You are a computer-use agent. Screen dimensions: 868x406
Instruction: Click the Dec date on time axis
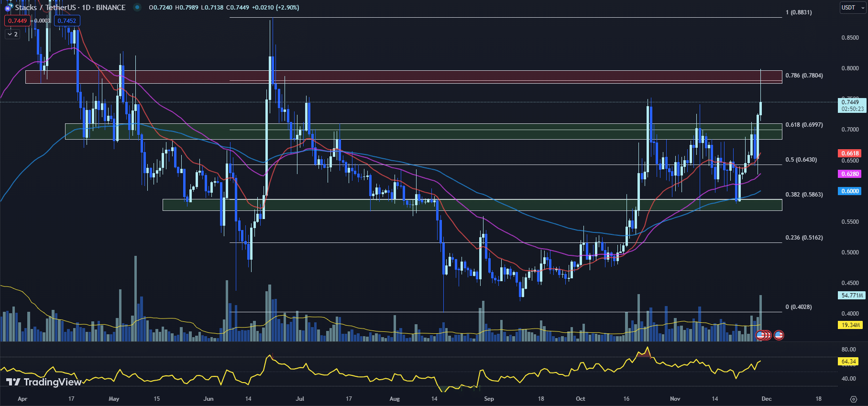[x=766, y=399]
